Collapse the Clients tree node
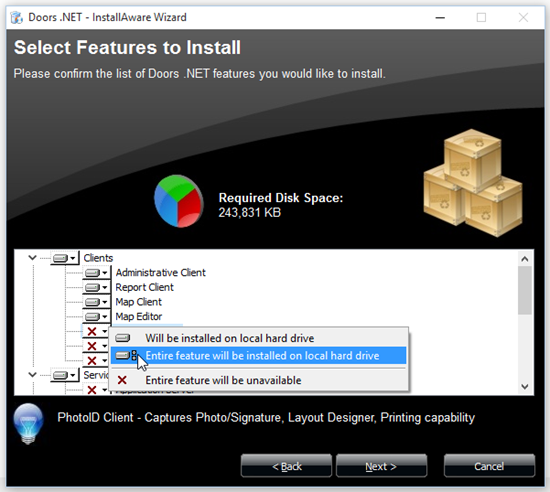This screenshot has width=550, height=492. click(x=32, y=258)
